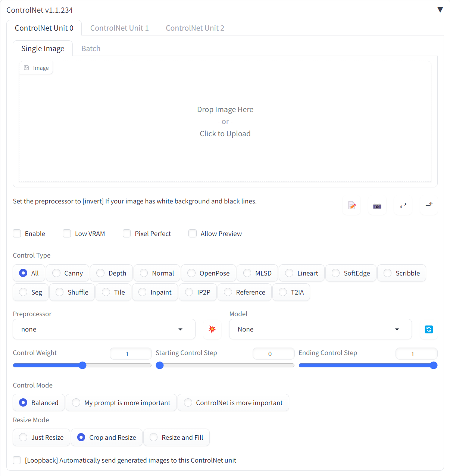Click the invert preprocessor hint text
The height and width of the screenshot is (476, 450).
135,201
